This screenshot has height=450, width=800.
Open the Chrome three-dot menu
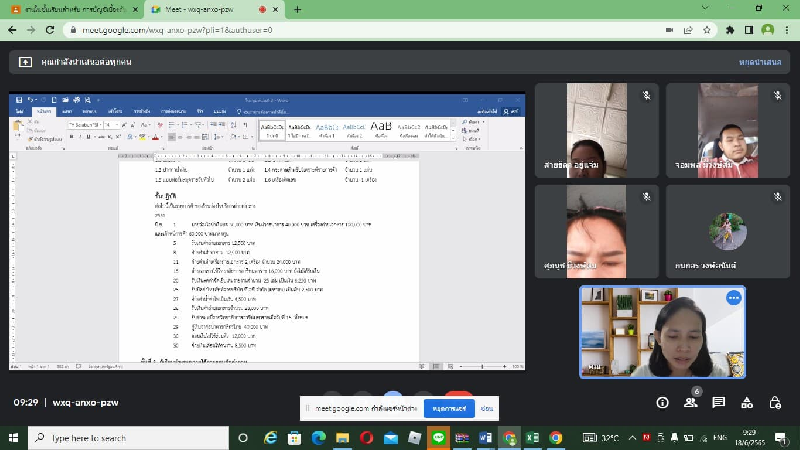coord(787,30)
